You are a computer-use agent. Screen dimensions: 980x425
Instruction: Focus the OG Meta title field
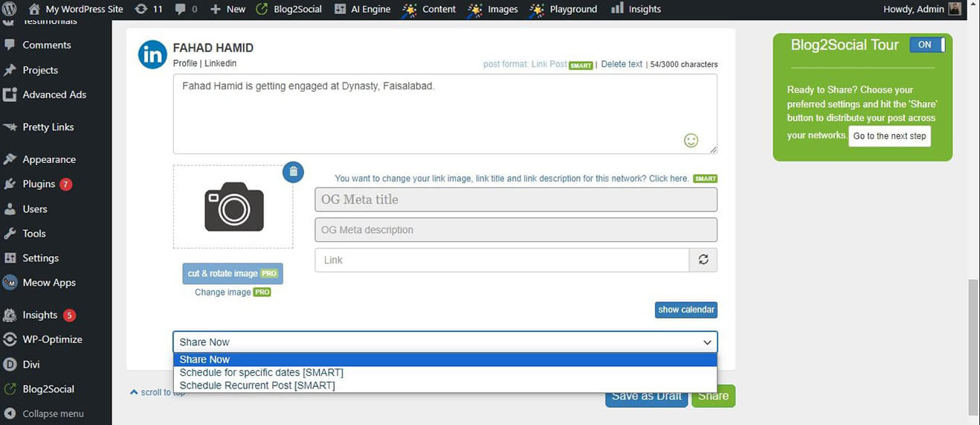point(516,199)
